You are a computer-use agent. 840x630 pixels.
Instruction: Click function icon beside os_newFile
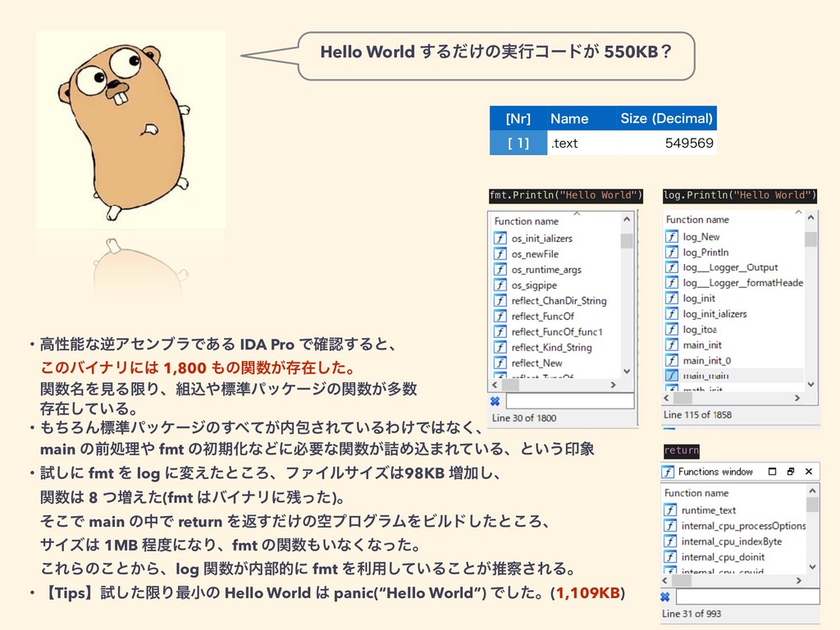tap(500, 254)
